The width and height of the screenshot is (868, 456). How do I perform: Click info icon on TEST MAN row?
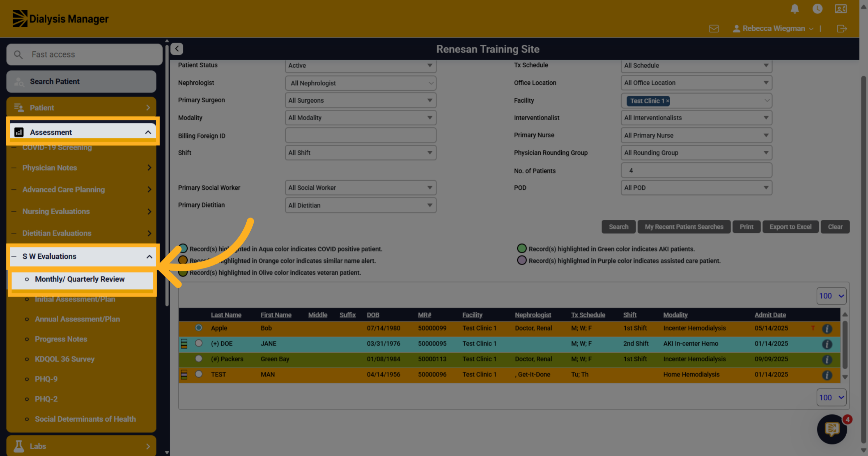tap(827, 375)
